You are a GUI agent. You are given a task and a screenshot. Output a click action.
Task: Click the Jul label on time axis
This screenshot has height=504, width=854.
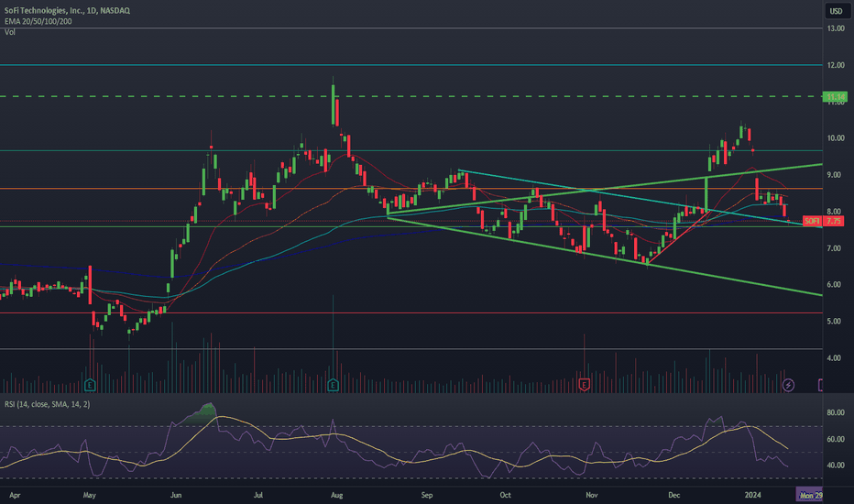tap(258, 495)
